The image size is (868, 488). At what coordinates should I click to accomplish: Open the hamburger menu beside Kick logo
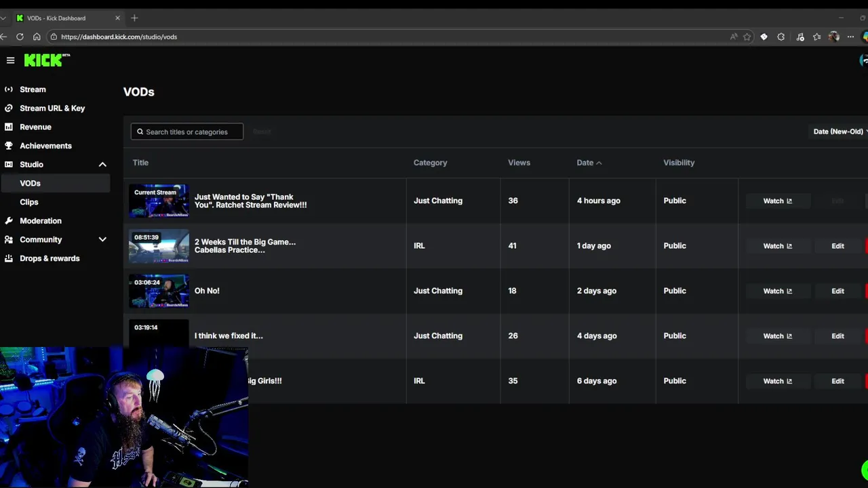(10, 60)
